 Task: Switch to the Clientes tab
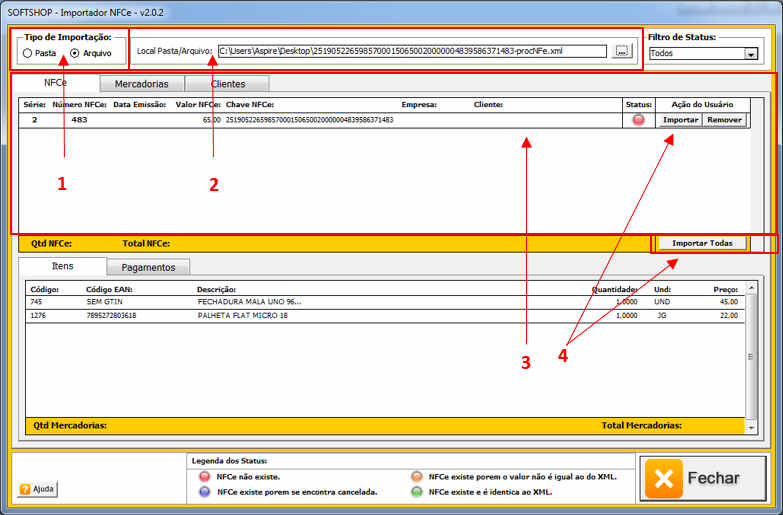227,84
